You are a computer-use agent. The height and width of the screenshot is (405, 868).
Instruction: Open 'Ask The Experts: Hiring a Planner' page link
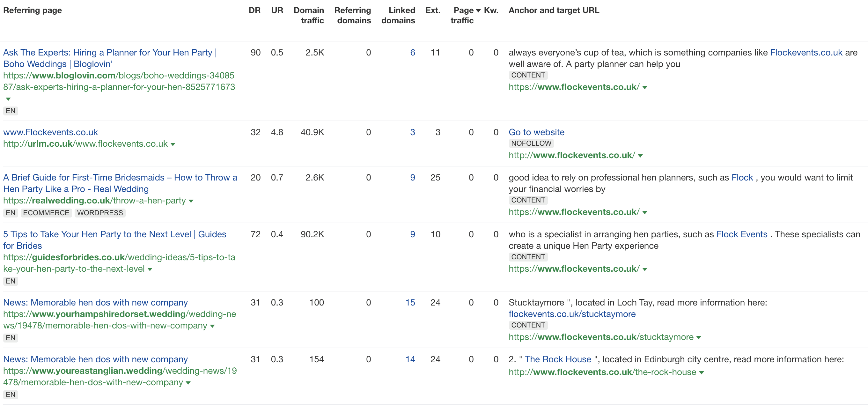(x=110, y=58)
